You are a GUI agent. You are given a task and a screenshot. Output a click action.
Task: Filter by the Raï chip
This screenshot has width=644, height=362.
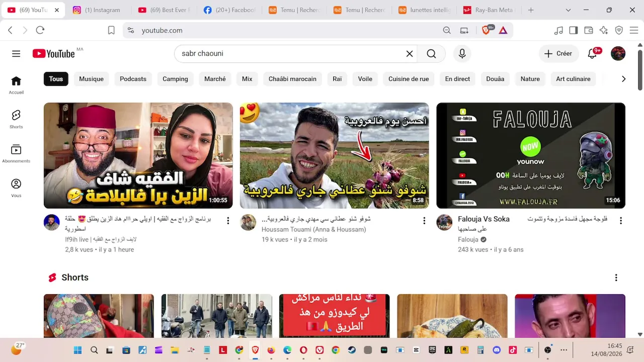tap(337, 79)
